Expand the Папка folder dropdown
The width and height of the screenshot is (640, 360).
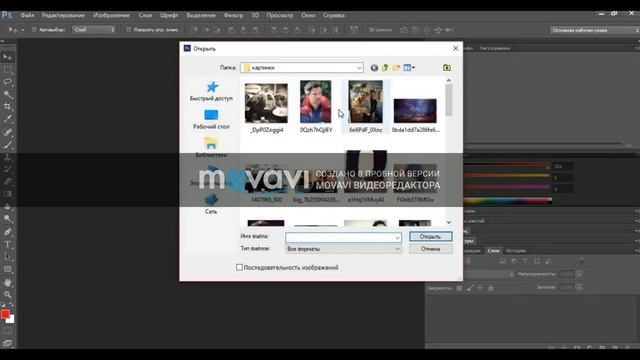tap(359, 68)
